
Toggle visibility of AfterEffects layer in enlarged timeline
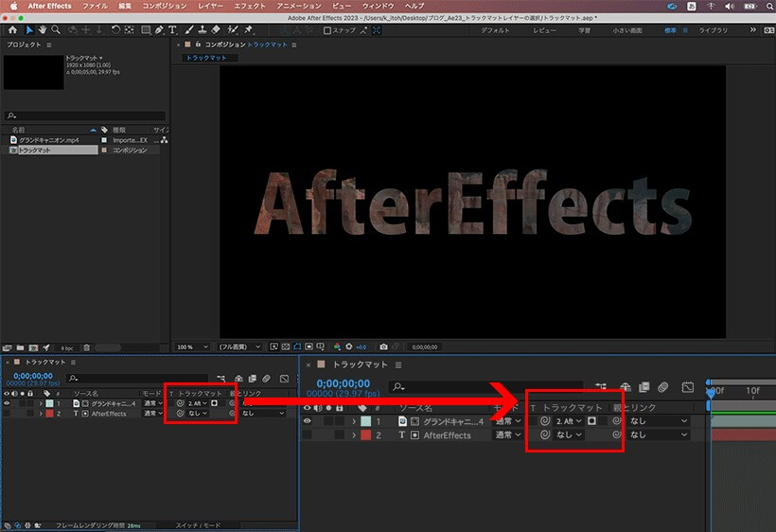pyautogui.click(x=307, y=435)
